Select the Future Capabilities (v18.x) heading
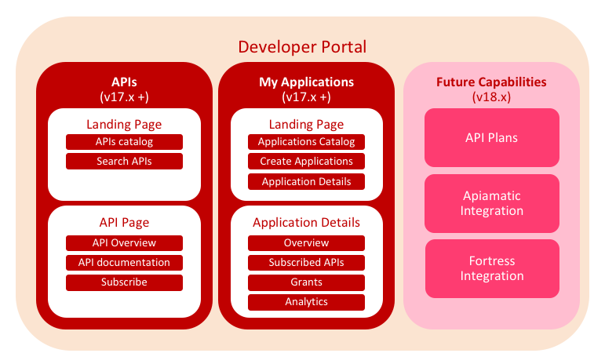The height and width of the screenshot is (364, 605). (x=491, y=89)
